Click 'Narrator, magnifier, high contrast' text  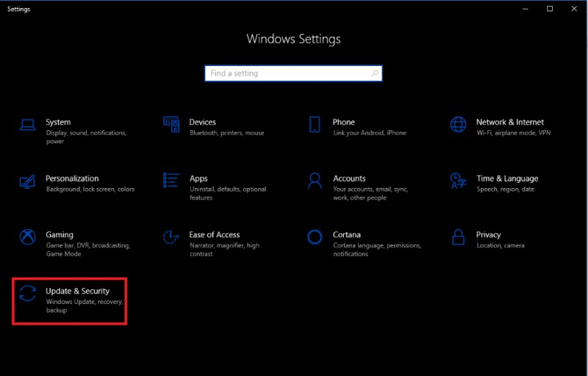pyautogui.click(x=224, y=250)
